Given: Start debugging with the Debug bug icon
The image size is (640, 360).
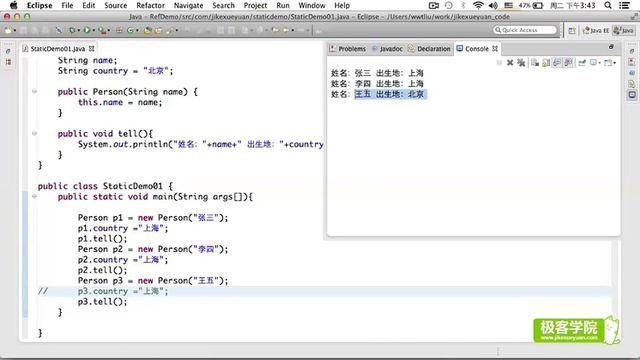Looking at the screenshot, I should 72,30.
